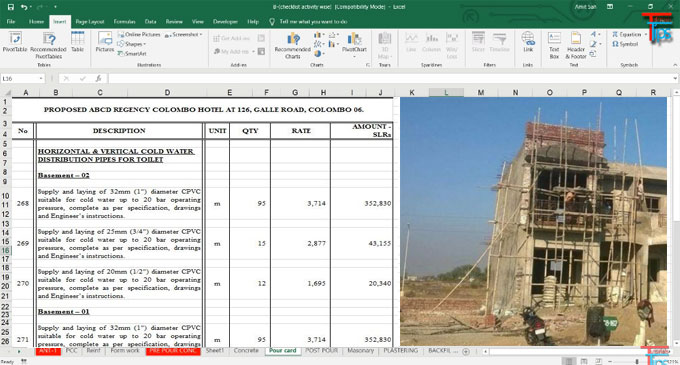Switch to the PRE POUR CONC sheet tab

point(173,351)
